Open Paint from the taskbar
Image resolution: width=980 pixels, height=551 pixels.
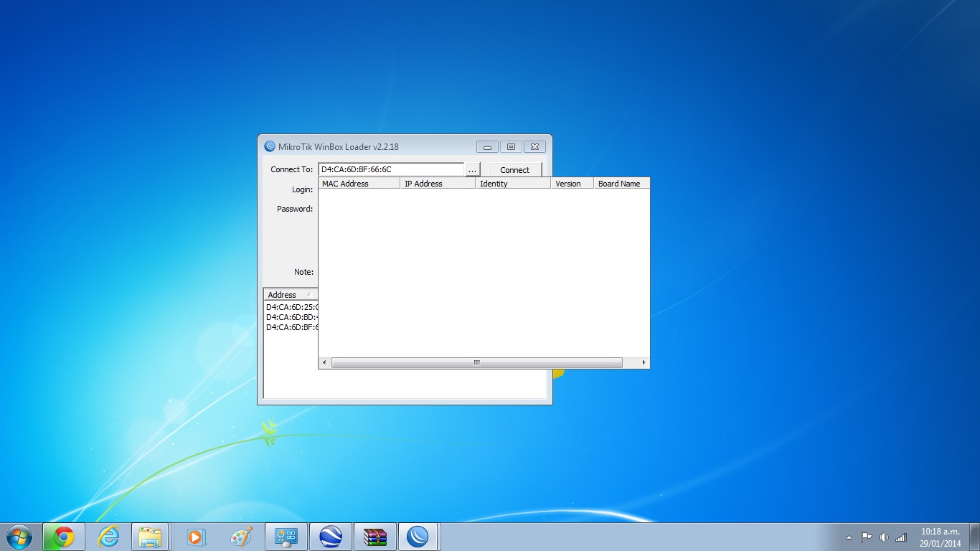(x=241, y=537)
